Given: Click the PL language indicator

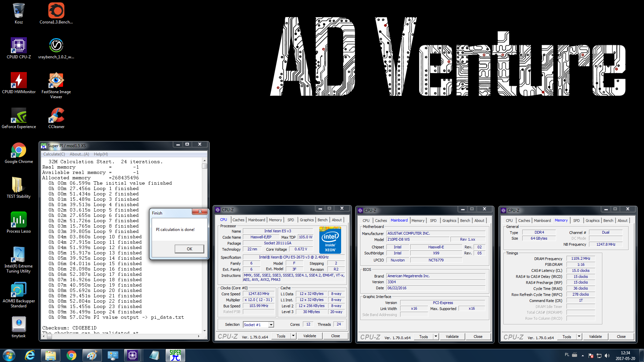Looking at the screenshot, I should tap(567, 354).
